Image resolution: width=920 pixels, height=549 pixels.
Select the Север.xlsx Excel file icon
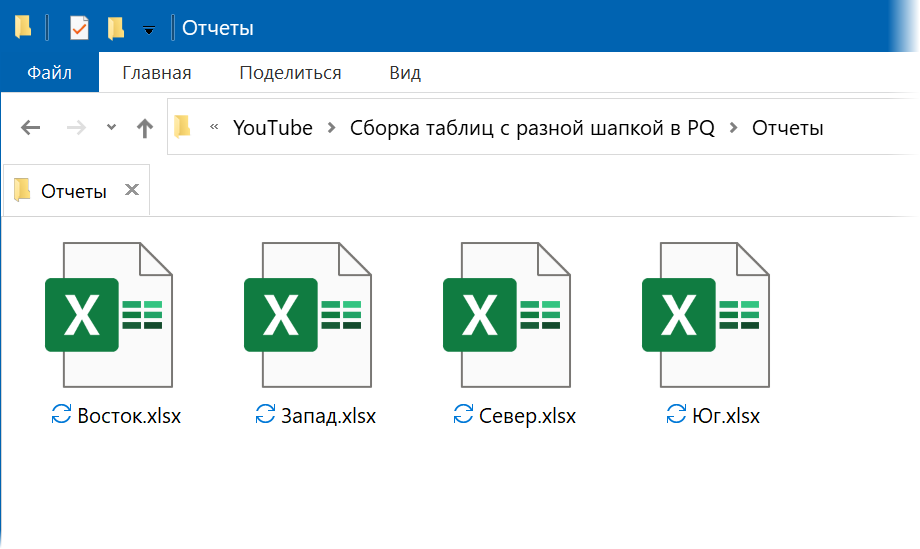pos(507,315)
